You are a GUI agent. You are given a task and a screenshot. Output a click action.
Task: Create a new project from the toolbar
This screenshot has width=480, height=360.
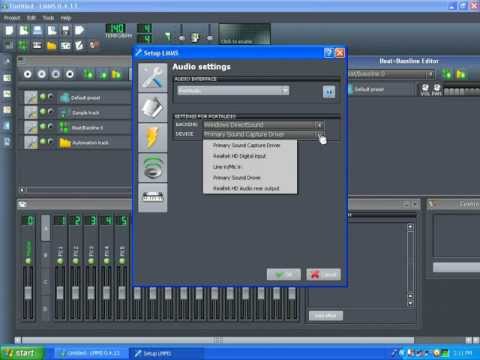(x=10, y=31)
